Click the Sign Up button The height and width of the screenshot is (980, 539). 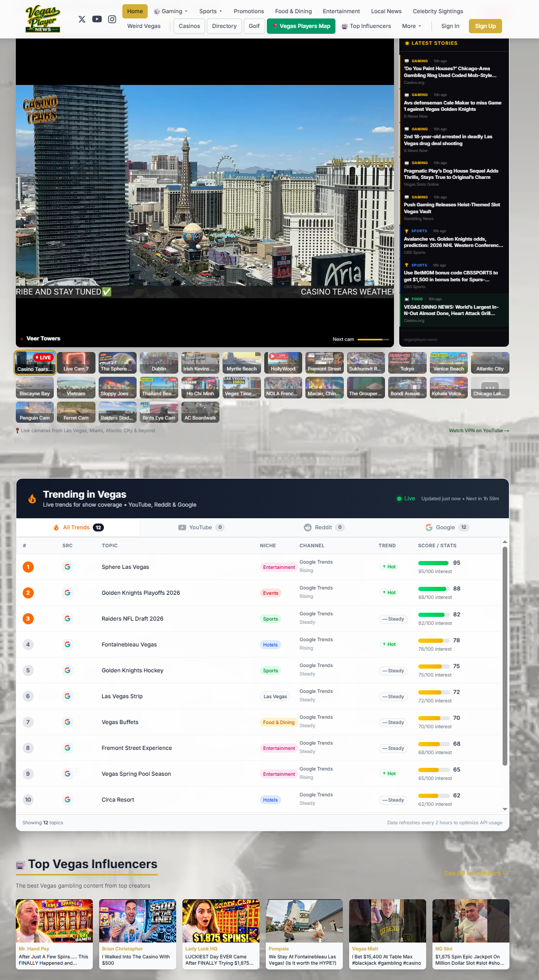pos(485,26)
